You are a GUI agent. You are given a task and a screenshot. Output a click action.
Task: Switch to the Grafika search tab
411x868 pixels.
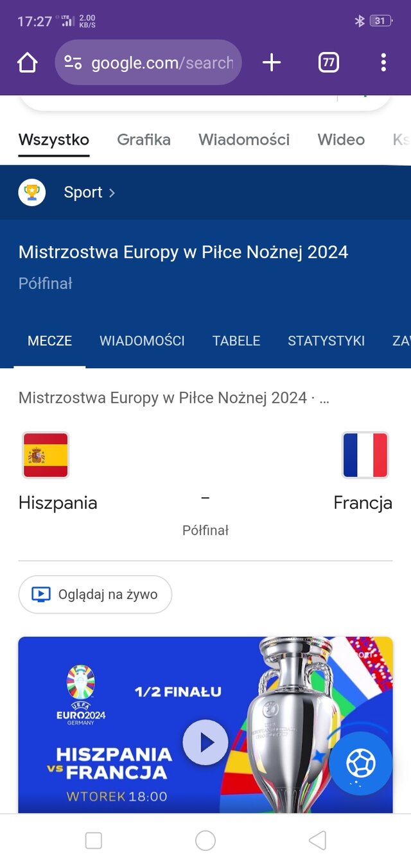tap(144, 139)
